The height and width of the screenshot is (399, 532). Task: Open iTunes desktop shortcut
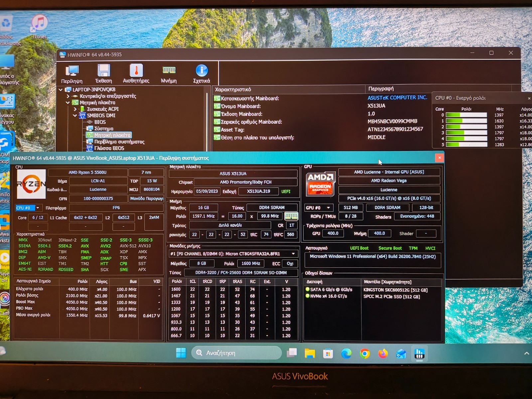tap(39, 27)
